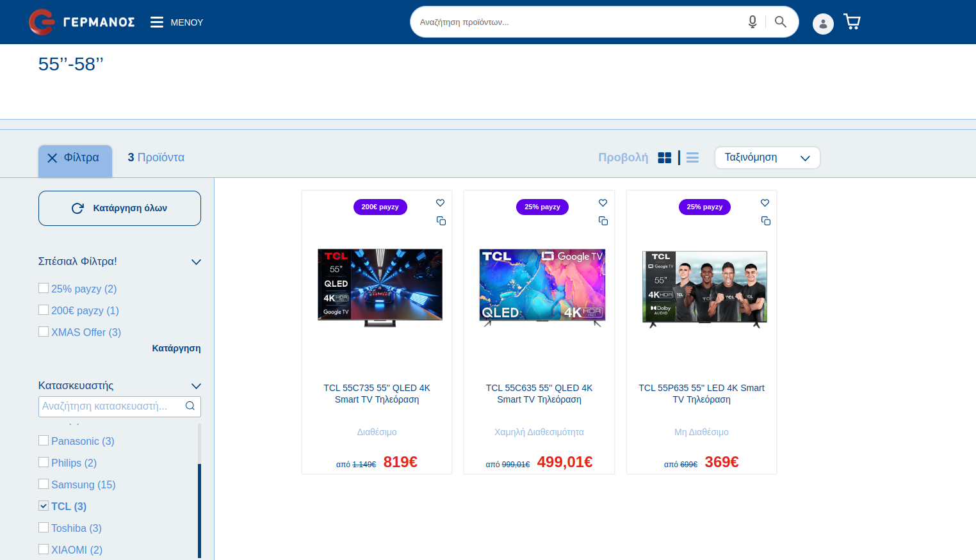Screen dimensions: 976x560
Task: Focus the product search field
Action: 580,22
